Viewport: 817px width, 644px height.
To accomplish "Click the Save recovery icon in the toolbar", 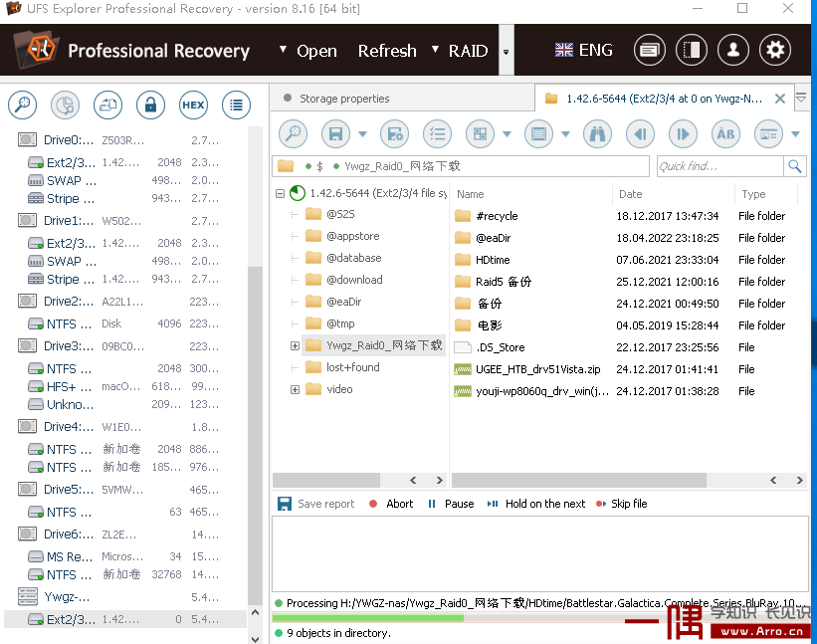I will (336, 133).
